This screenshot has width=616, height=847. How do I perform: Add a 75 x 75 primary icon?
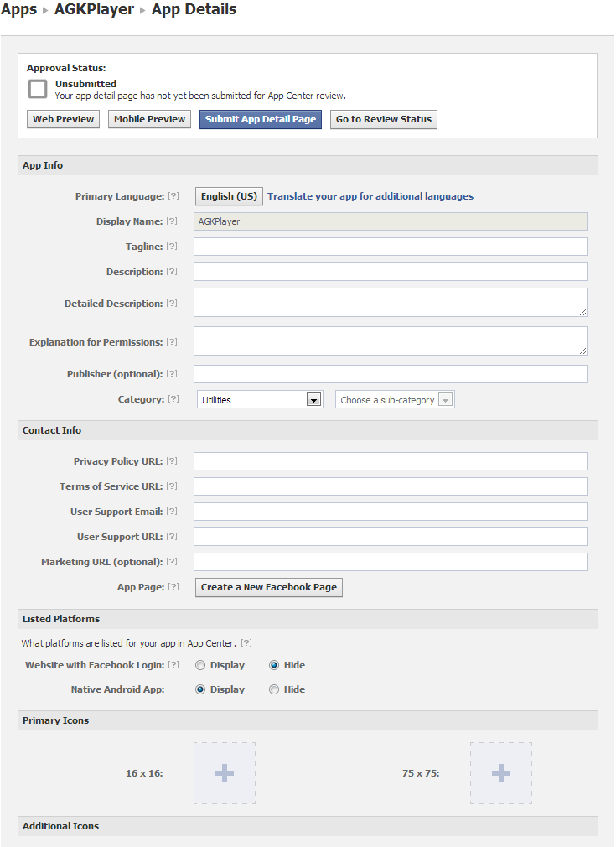click(x=500, y=773)
